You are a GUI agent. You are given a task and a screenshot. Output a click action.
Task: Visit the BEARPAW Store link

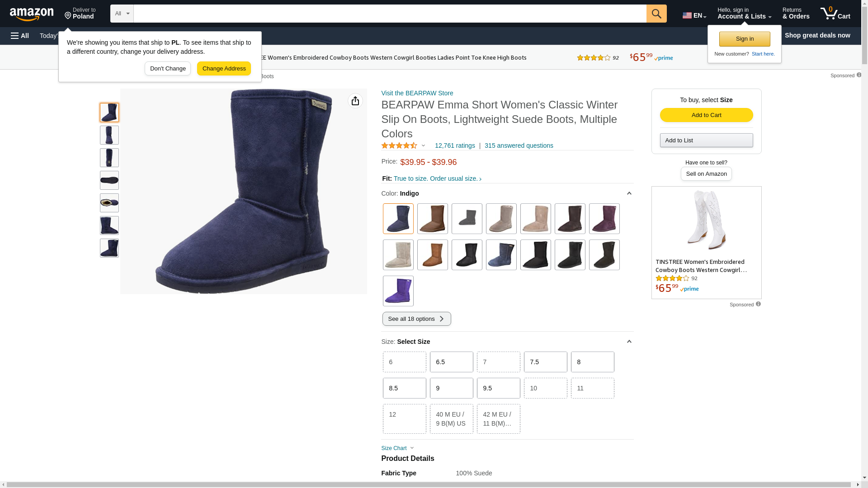417,93
